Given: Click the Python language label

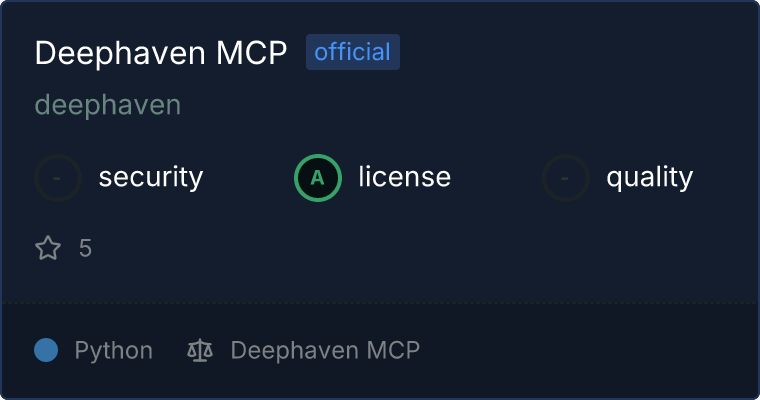Looking at the screenshot, I should [113, 351].
